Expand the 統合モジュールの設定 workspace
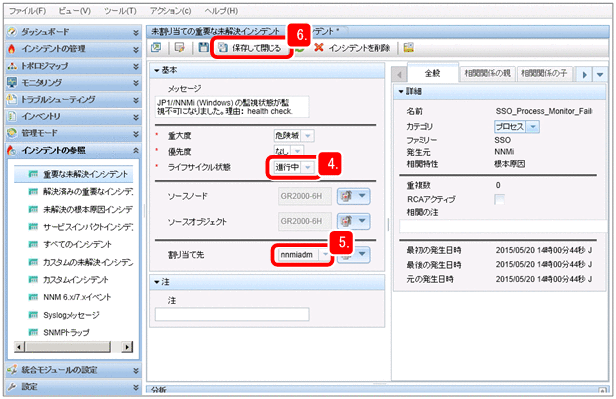Image resolution: width=616 pixels, height=399 pixels. pyautogui.click(x=73, y=370)
